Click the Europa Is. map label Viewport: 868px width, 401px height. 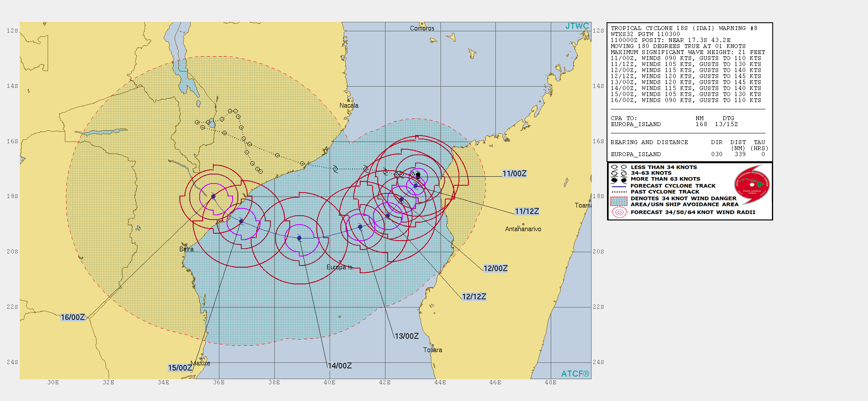340,267
